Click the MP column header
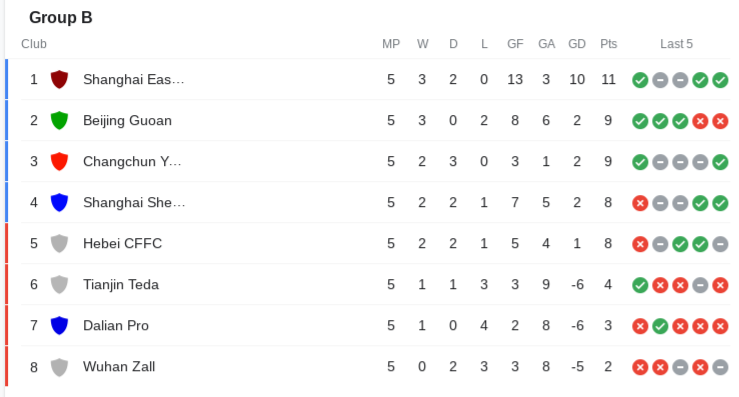 click(391, 44)
